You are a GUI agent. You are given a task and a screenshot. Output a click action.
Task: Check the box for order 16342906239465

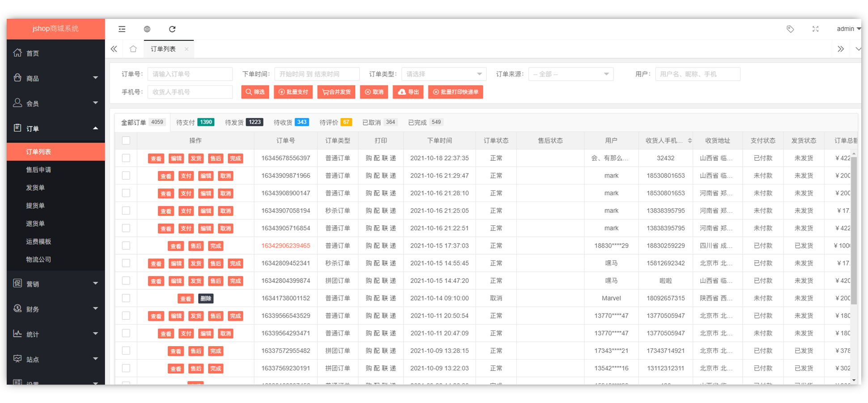(126, 245)
